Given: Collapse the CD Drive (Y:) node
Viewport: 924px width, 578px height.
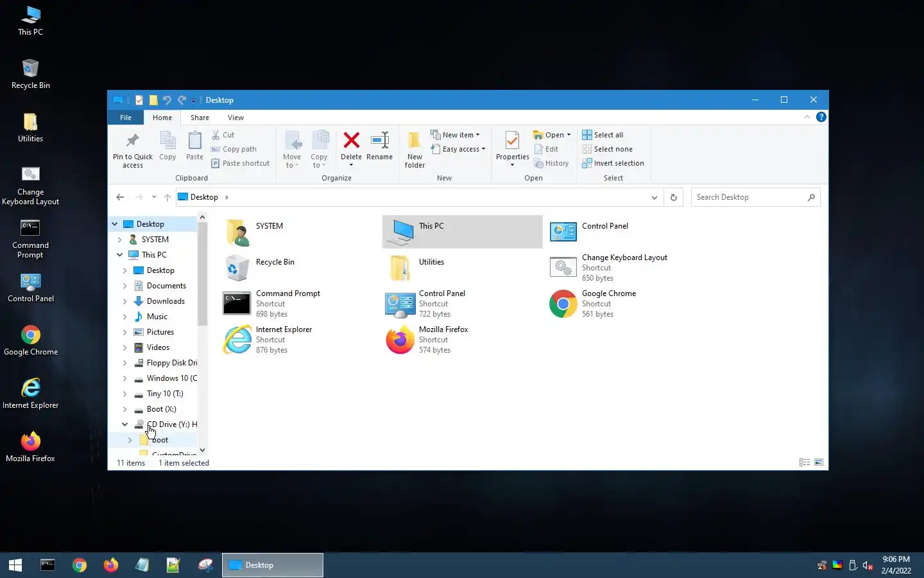Looking at the screenshot, I should tap(124, 425).
